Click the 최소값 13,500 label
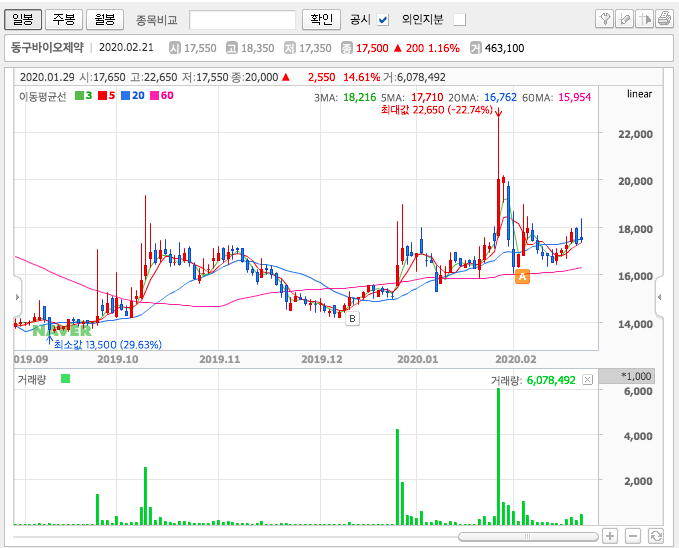Image resolution: width=679 pixels, height=548 pixels. (x=107, y=345)
